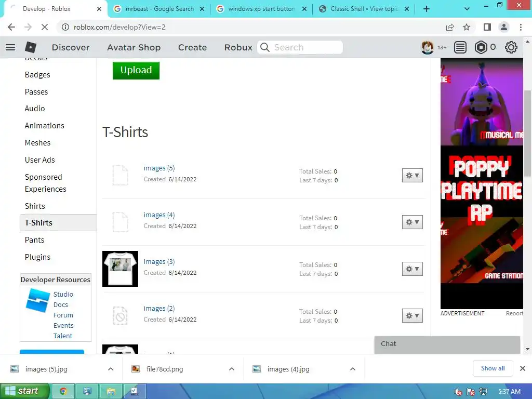Open Create in the Roblox header
Image resolution: width=532 pixels, height=399 pixels.
(x=192, y=47)
